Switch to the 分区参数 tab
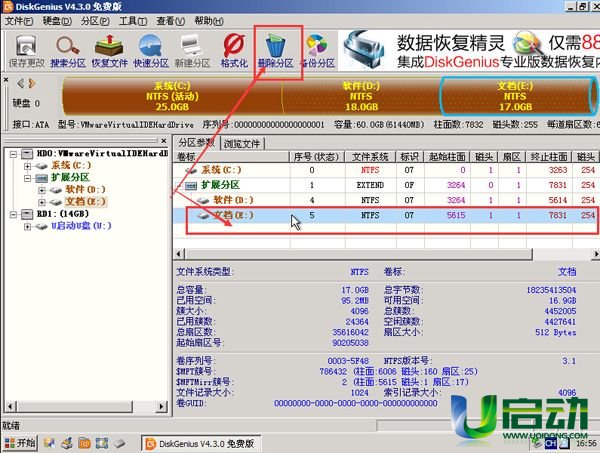Viewport: 600px width, 453px height. tap(197, 143)
